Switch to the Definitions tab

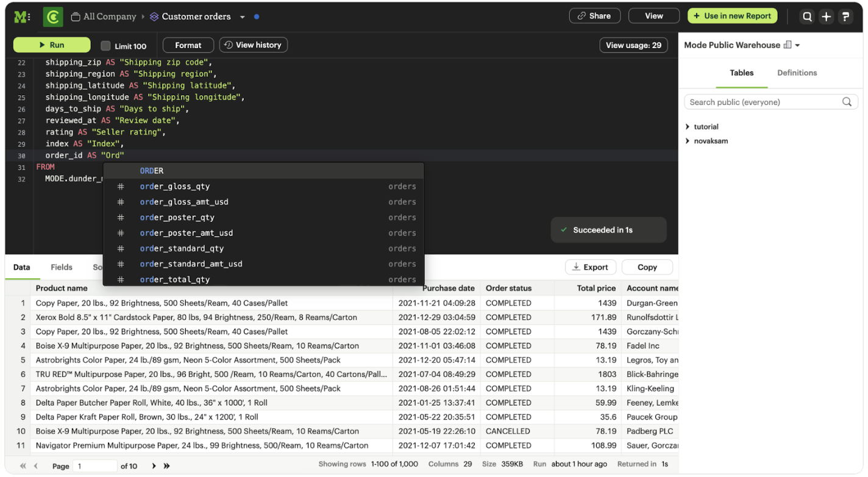pyautogui.click(x=797, y=73)
